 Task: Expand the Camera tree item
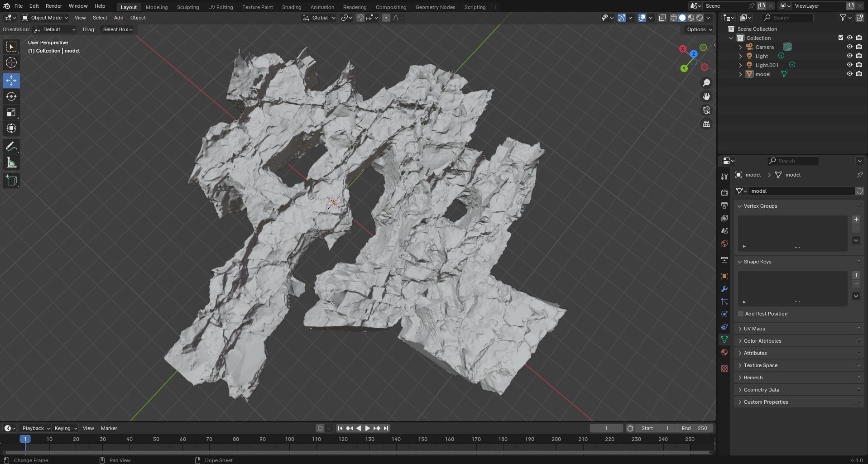[740, 47]
